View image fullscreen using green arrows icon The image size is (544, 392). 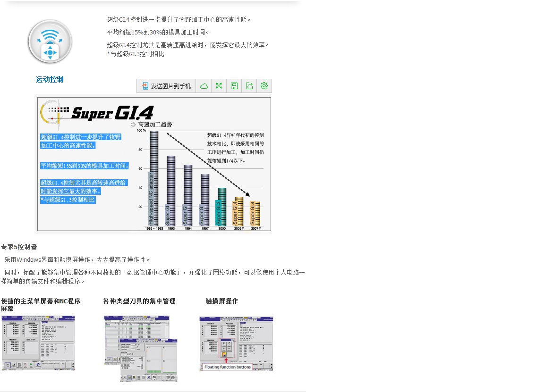coord(219,86)
